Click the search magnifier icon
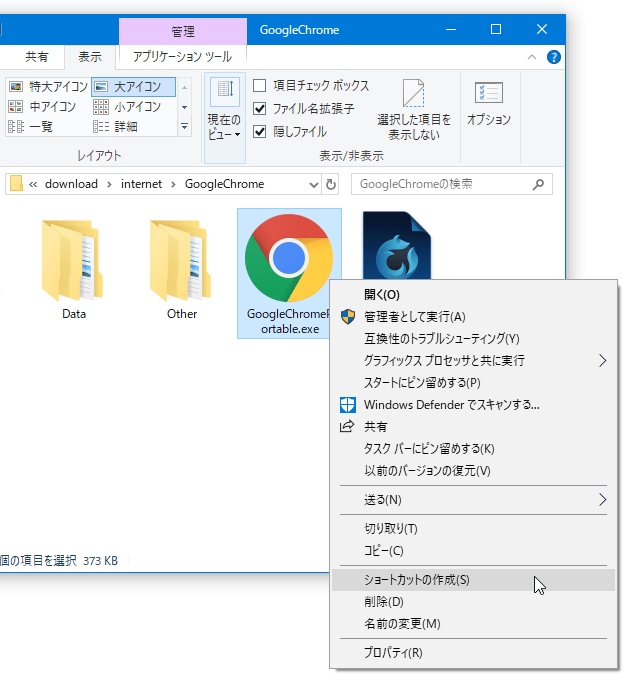630x680 pixels. [538, 184]
